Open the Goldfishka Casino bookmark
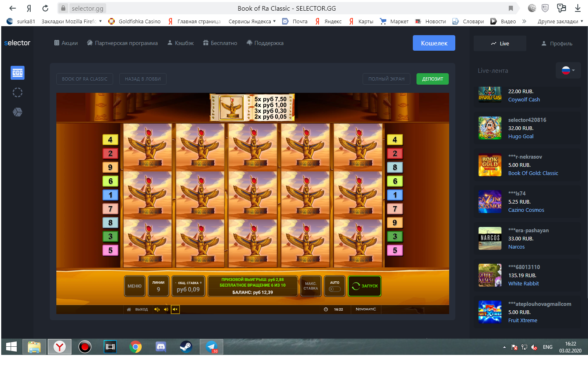The height and width of the screenshot is (368, 588). pyautogui.click(x=134, y=21)
